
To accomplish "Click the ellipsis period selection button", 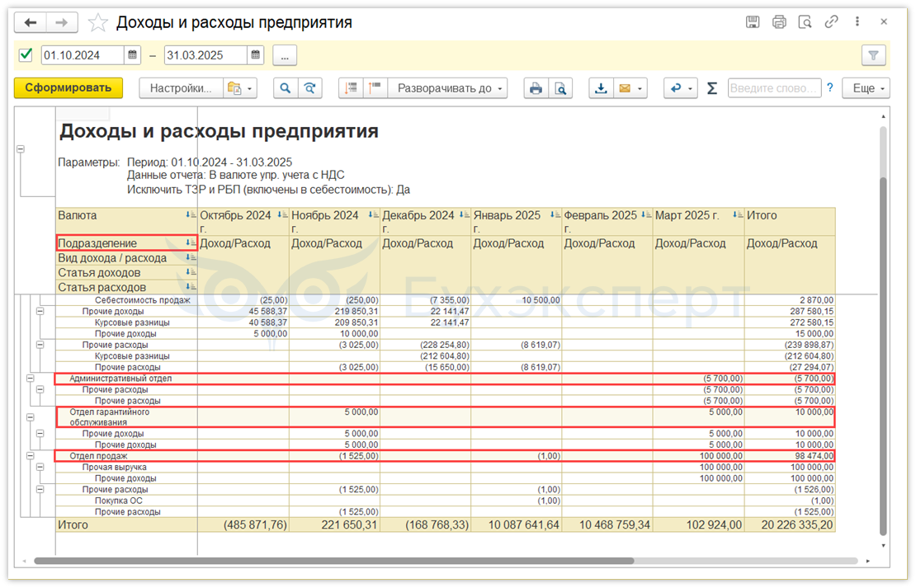I will [x=285, y=55].
